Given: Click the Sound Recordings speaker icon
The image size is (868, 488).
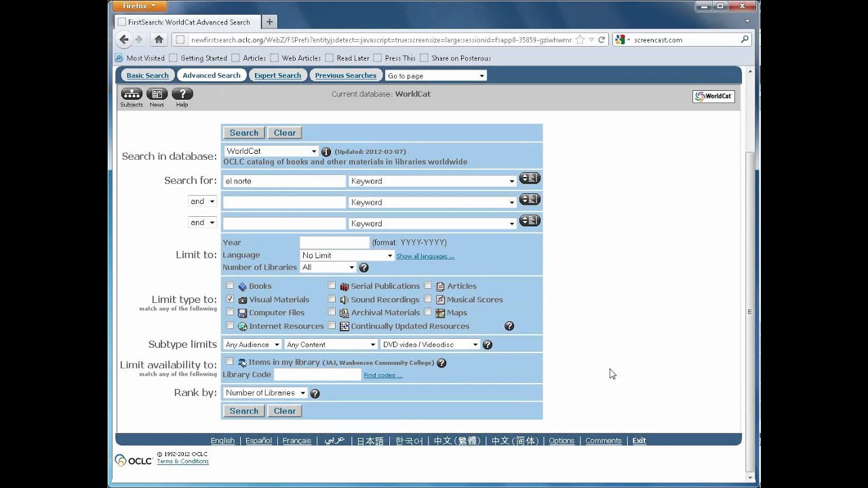Looking at the screenshot, I should point(344,300).
